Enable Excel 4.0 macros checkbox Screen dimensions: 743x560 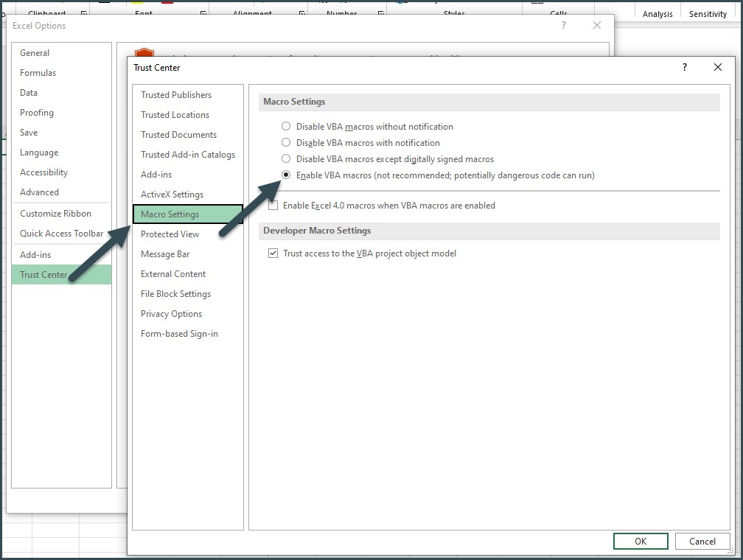[x=273, y=206]
